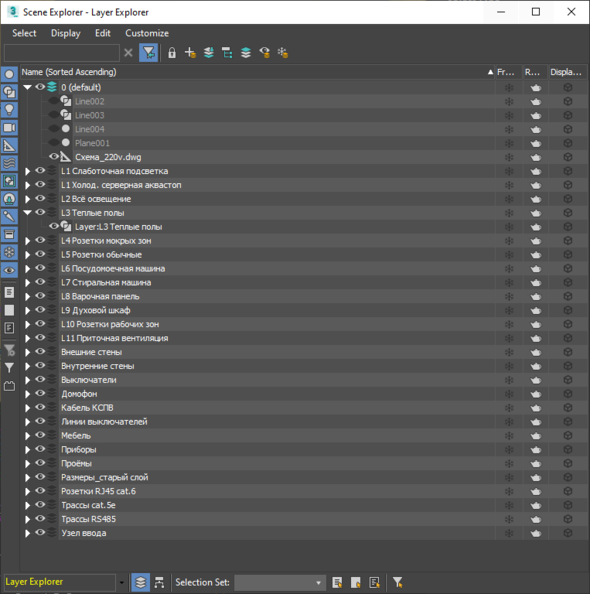Select the Схема_220v.dwg item in the tree
This screenshot has width=590, height=594.
[x=108, y=157]
